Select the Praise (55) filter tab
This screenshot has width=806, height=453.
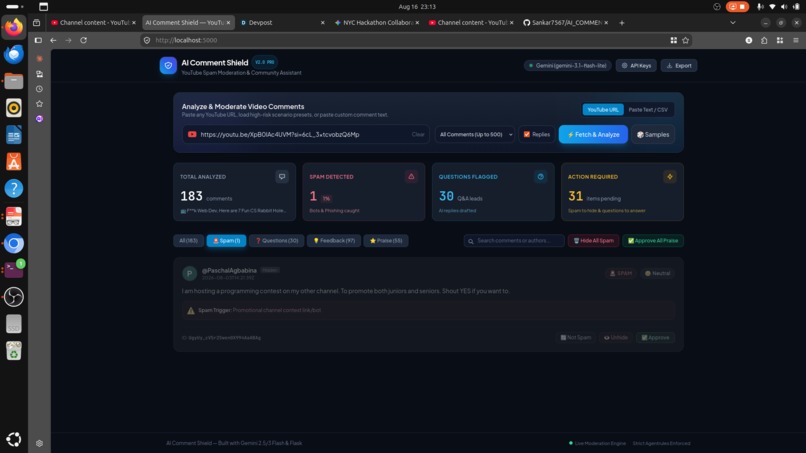coord(386,241)
